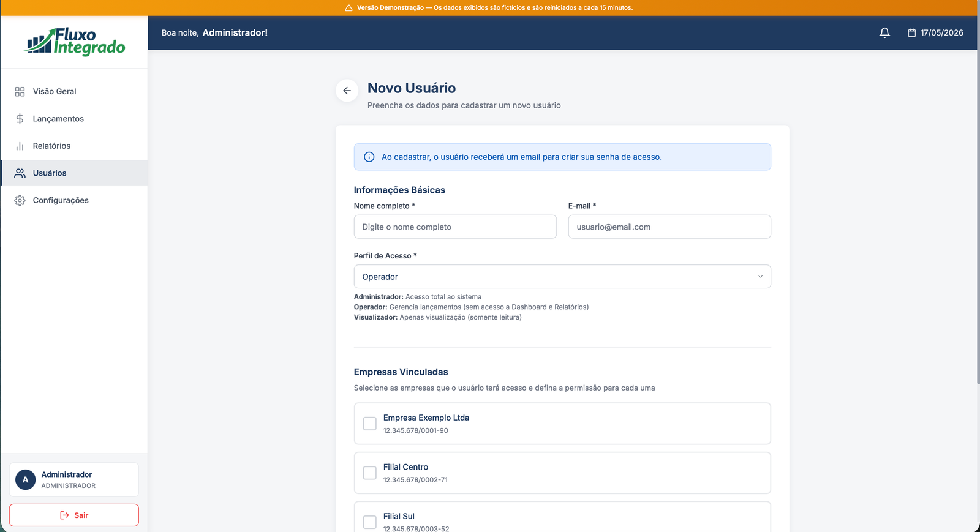
Task: Click the date 17/05/2026
Action: (x=941, y=32)
